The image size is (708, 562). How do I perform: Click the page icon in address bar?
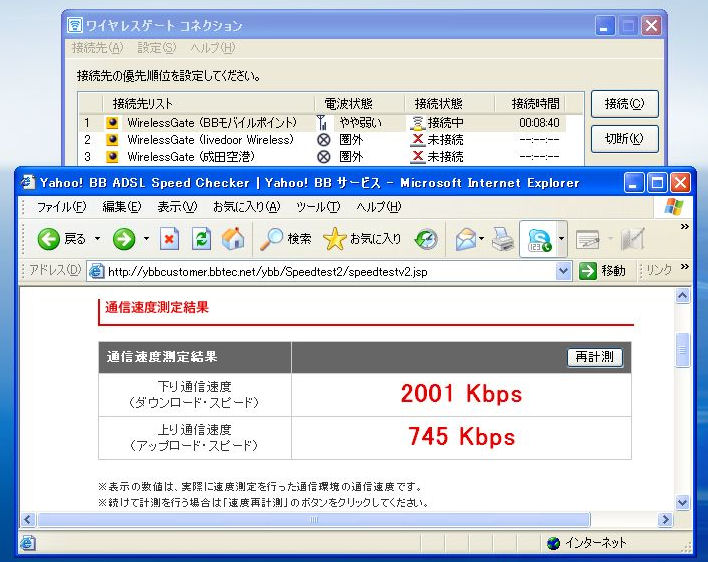(x=96, y=271)
